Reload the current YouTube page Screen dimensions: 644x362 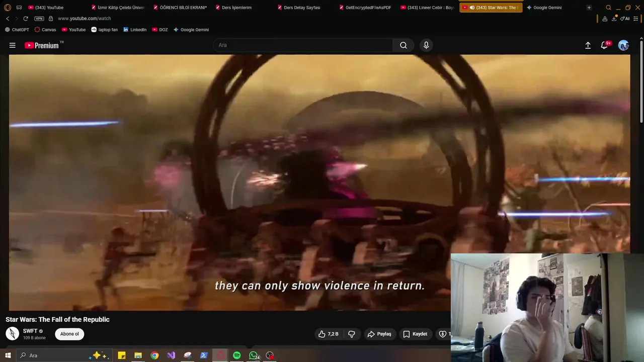click(x=26, y=19)
